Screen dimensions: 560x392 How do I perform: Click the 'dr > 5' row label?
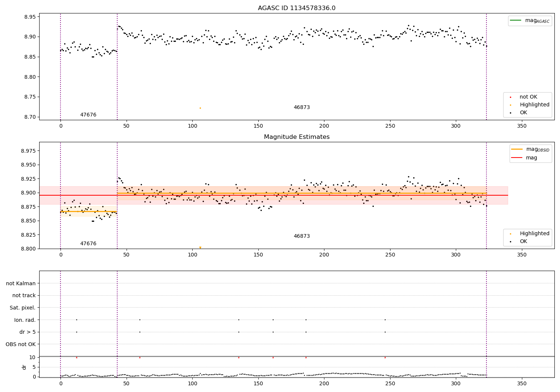[x=28, y=332]
